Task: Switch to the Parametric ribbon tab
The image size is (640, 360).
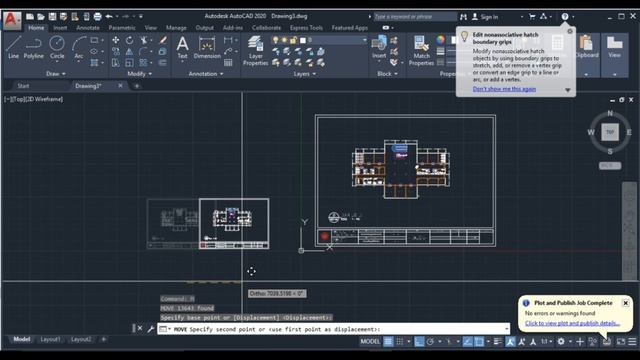Action: (122, 28)
